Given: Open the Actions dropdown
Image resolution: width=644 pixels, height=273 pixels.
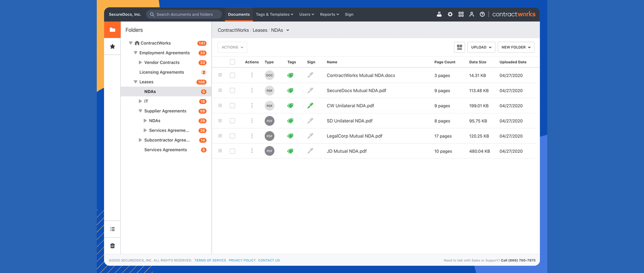Looking at the screenshot, I should click(232, 47).
